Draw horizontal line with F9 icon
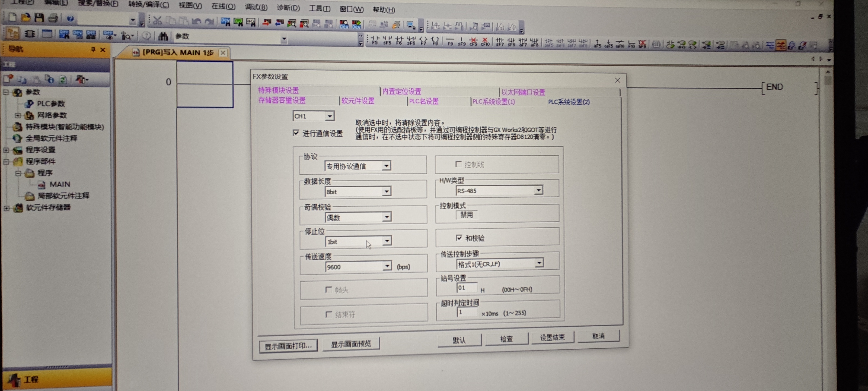Image resolution: width=868 pixels, height=391 pixels. (x=450, y=42)
